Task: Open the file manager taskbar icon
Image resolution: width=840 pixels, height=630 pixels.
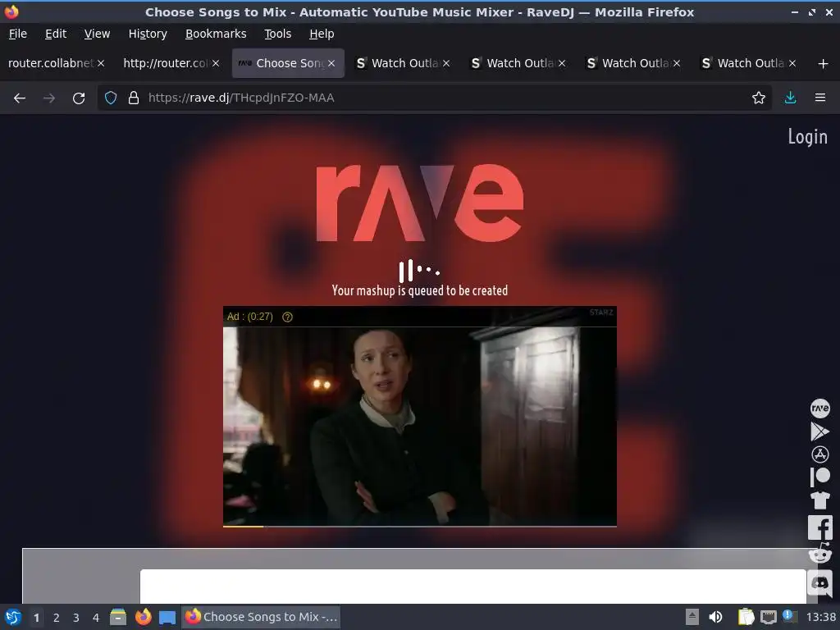Action: click(118, 617)
